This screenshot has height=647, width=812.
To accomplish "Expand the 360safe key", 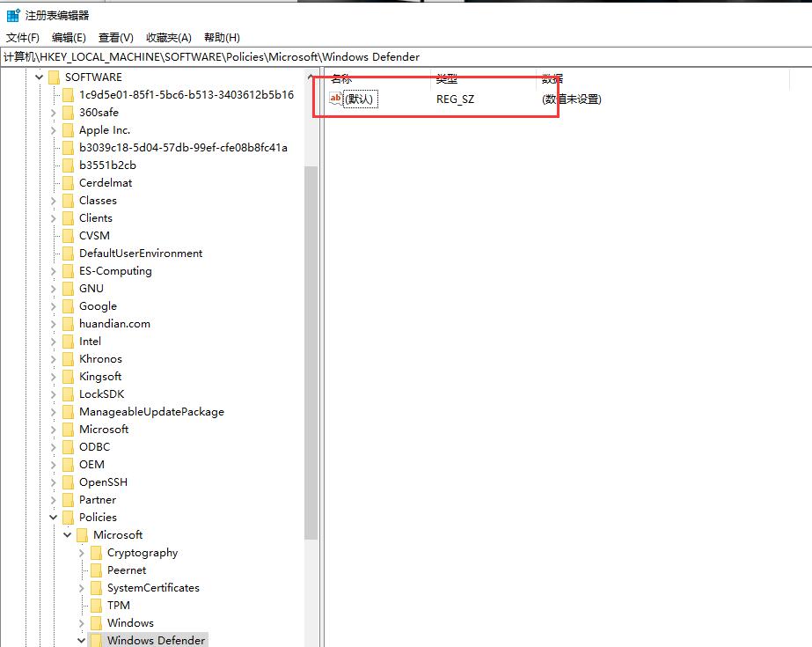I will (x=54, y=113).
